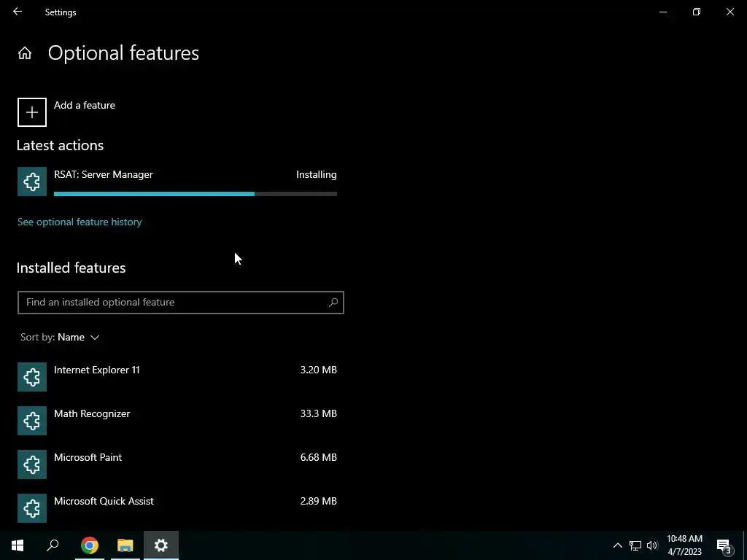
Task: Open the notification action center
Action: tap(724, 545)
